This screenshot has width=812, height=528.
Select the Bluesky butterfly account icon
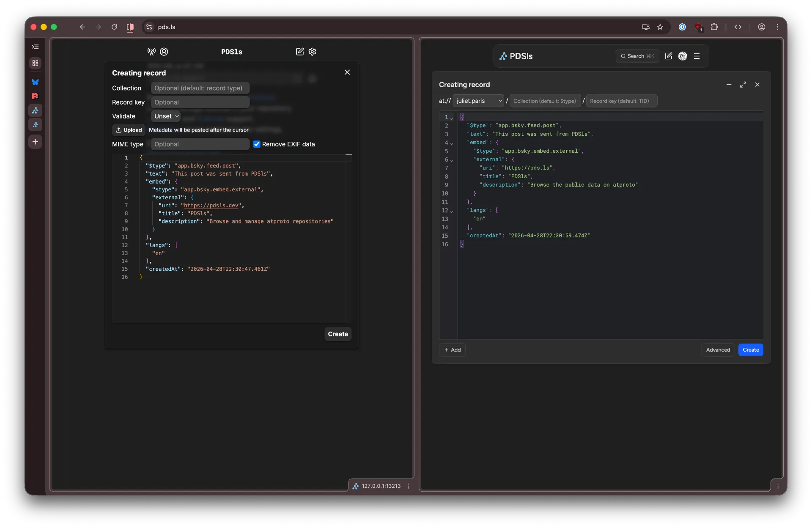(36, 82)
